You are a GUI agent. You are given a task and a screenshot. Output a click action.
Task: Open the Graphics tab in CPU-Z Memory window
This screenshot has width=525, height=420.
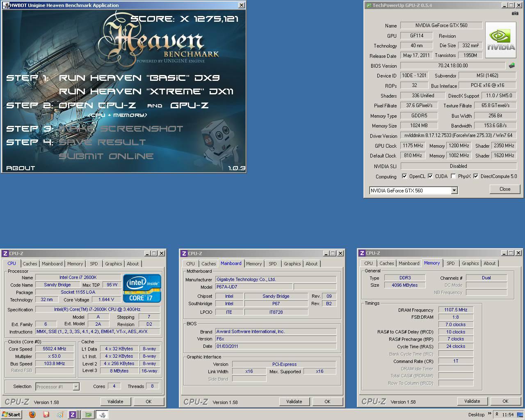pyautogui.click(x=470, y=263)
